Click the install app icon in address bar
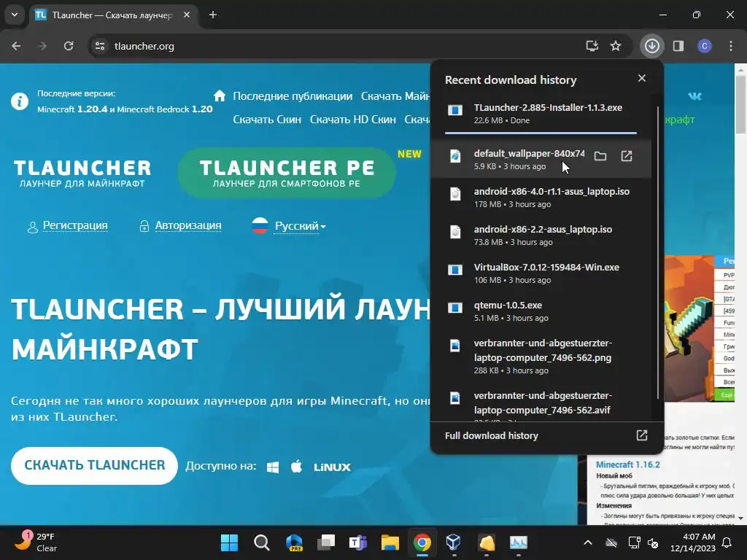 point(592,46)
